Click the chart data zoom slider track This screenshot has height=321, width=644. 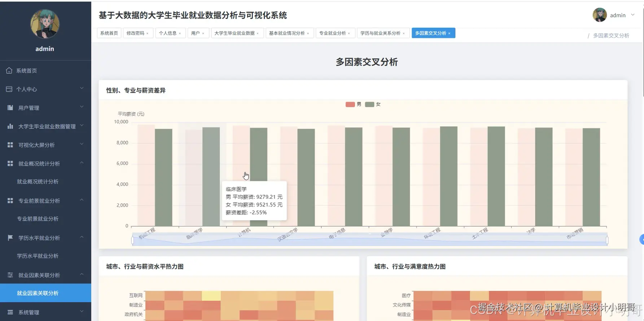370,240
